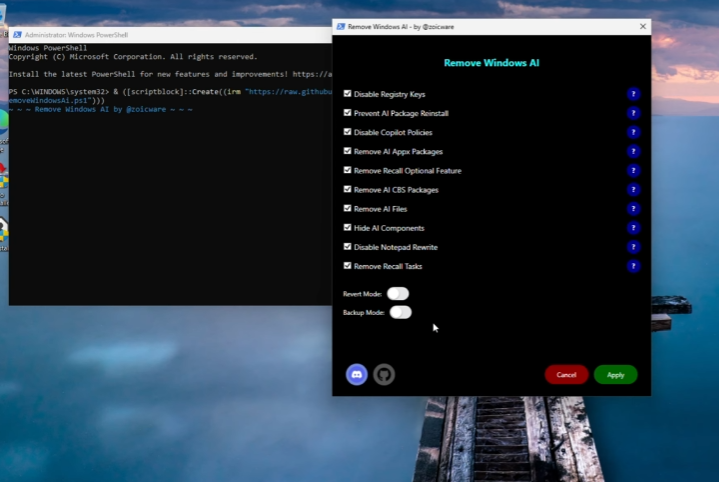Screen dimensions: 719x482
Task: Open help for Remove Recall Optional Feature
Action: point(633,170)
